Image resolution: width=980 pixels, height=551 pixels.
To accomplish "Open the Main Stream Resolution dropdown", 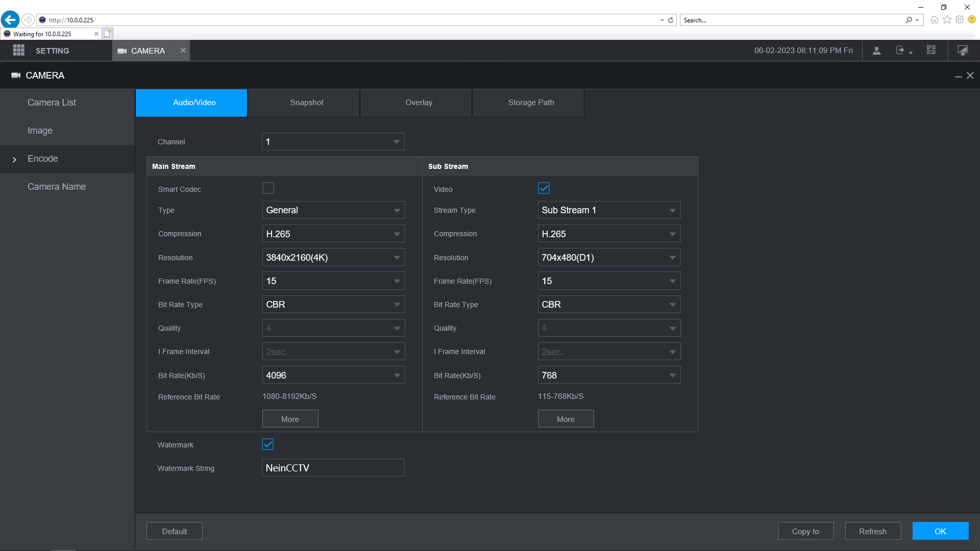I will (x=333, y=257).
